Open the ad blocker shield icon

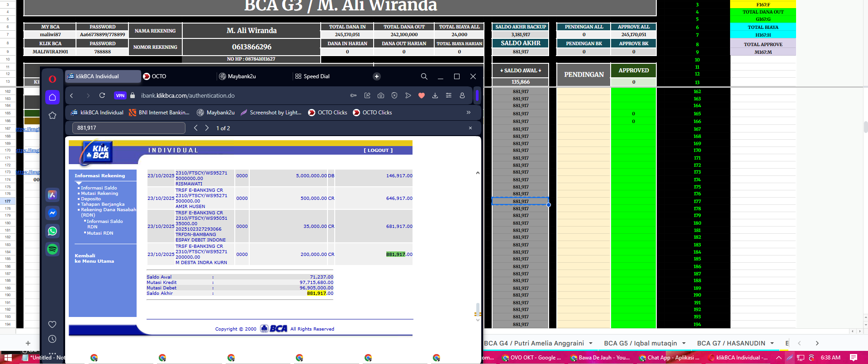click(x=394, y=95)
